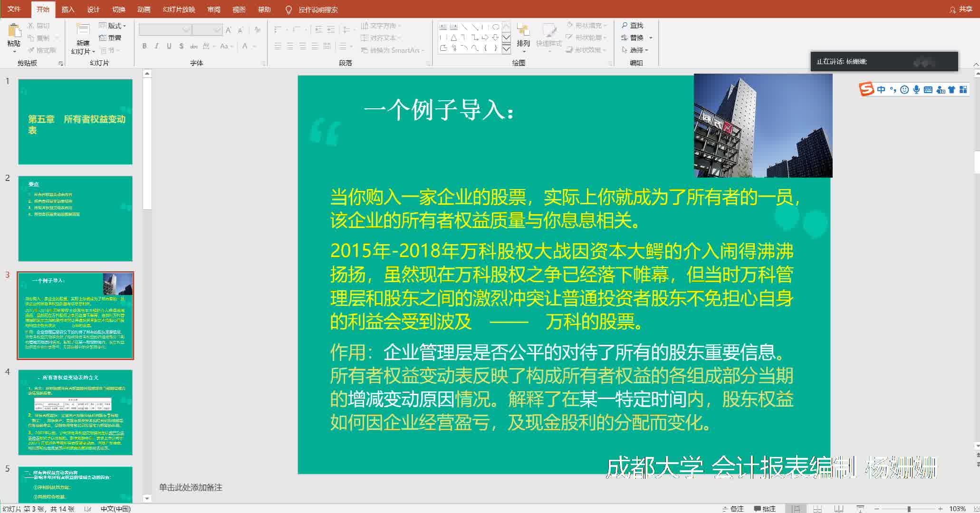Increase list indent level icon
The height and width of the screenshot is (513, 980).
pyautogui.click(x=331, y=30)
